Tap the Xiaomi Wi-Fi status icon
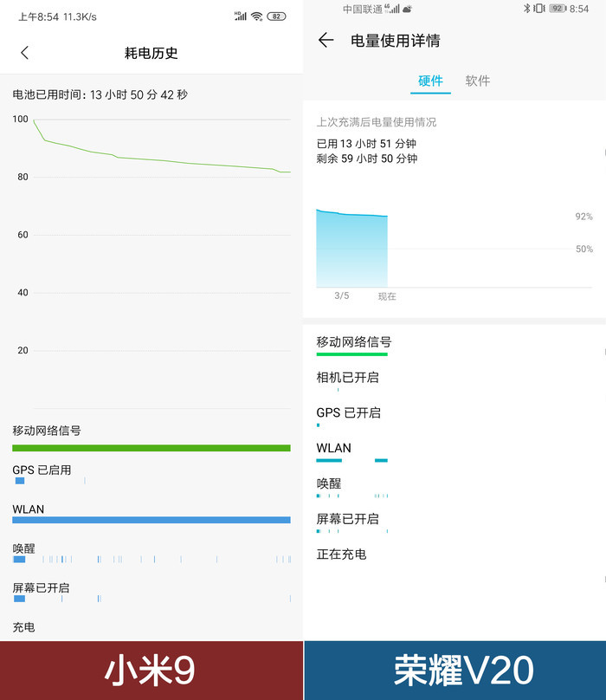 (x=256, y=16)
